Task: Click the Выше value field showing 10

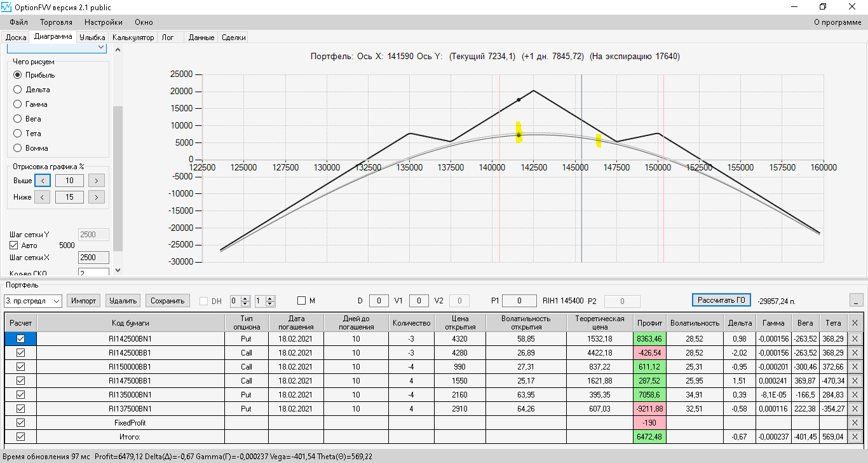Action: (x=69, y=181)
